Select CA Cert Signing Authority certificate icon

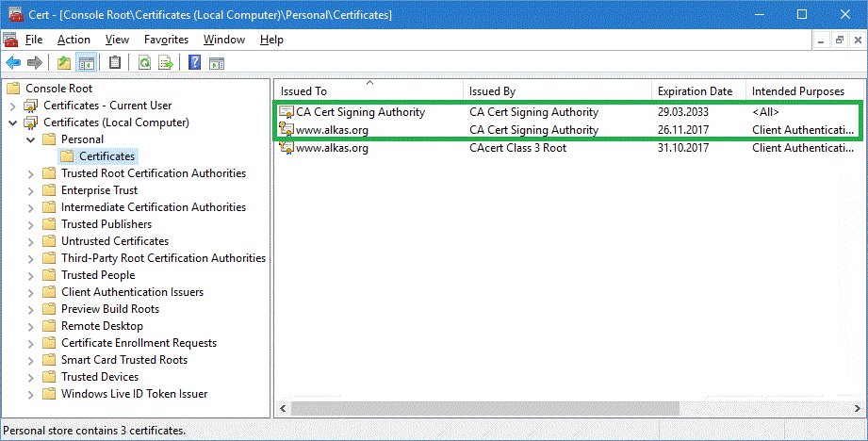[x=287, y=112]
